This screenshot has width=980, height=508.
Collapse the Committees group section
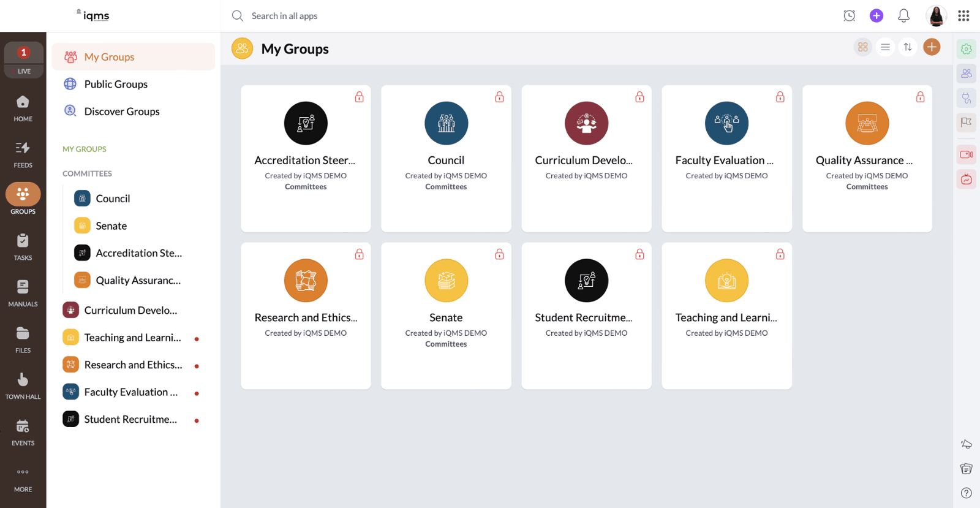pyautogui.click(x=87, y=173)
